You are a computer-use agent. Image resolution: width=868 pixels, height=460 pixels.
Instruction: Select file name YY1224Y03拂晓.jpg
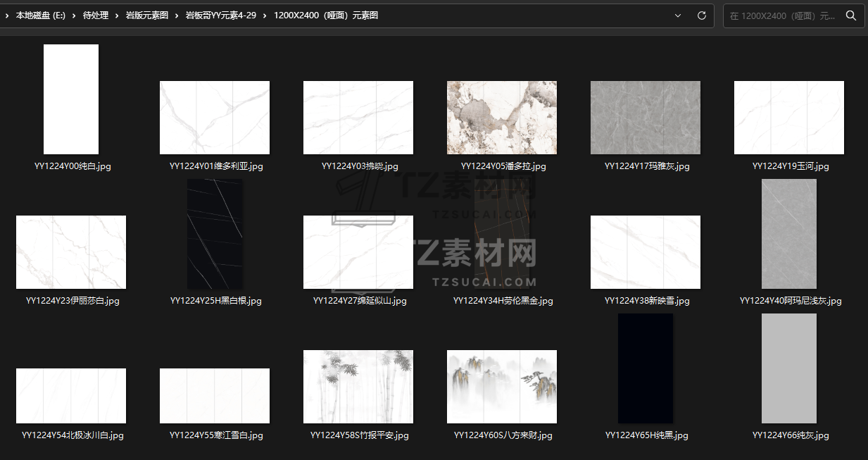coord(360,166)
